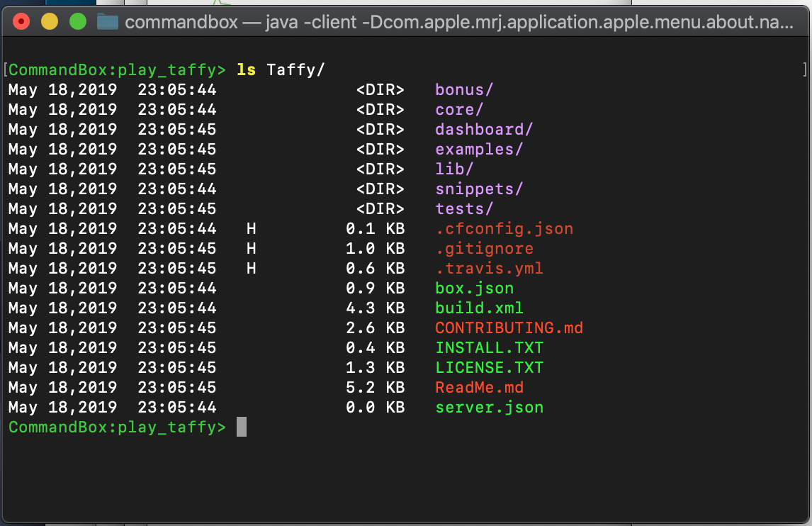Click the 'Taffy/' argument after ls

(x=295, y=70)
